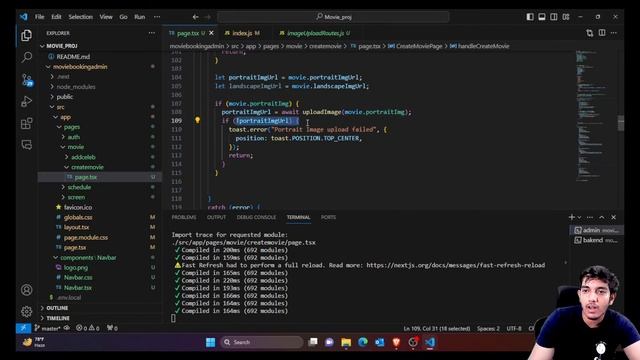The width and height of the screenshot is (640, 360).
Task: Toggle the secondary side bar layout icon
Action: tap(553, 17)
